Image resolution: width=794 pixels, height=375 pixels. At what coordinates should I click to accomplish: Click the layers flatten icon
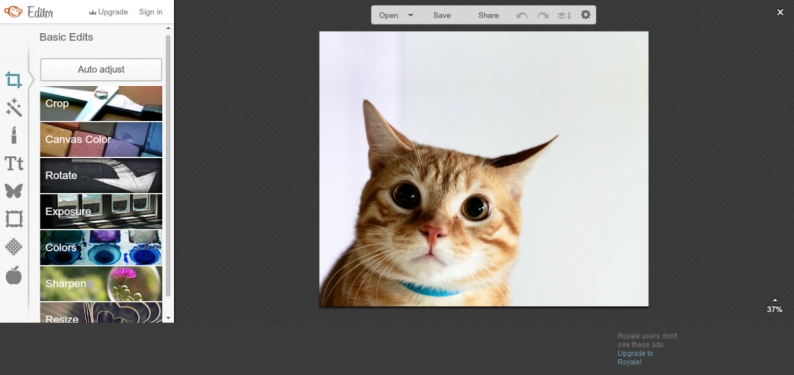tap(564, 15)
